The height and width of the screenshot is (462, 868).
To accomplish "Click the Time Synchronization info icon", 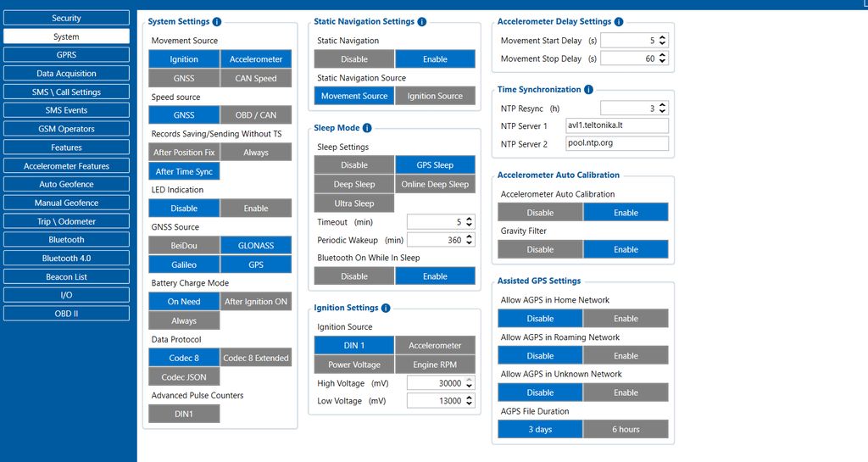I will coord(588,90).
